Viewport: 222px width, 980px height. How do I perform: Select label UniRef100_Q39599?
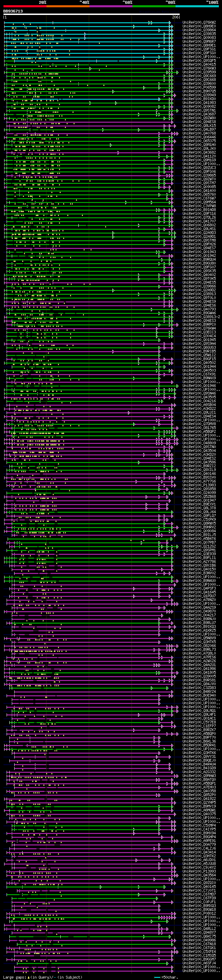tap(199, 72)
